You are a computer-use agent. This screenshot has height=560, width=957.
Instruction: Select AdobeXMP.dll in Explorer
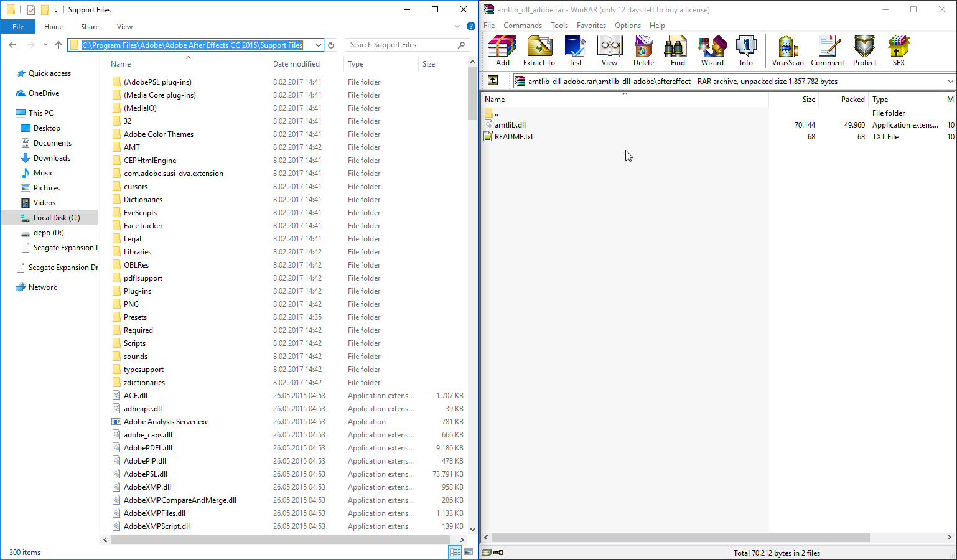click(x=147, y=487)
